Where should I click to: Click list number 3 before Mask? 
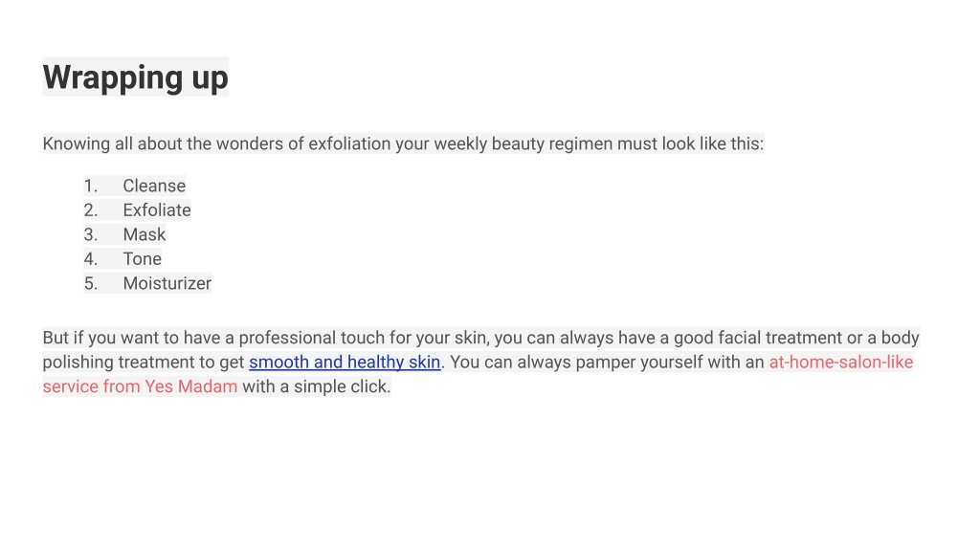coord(91,235)
